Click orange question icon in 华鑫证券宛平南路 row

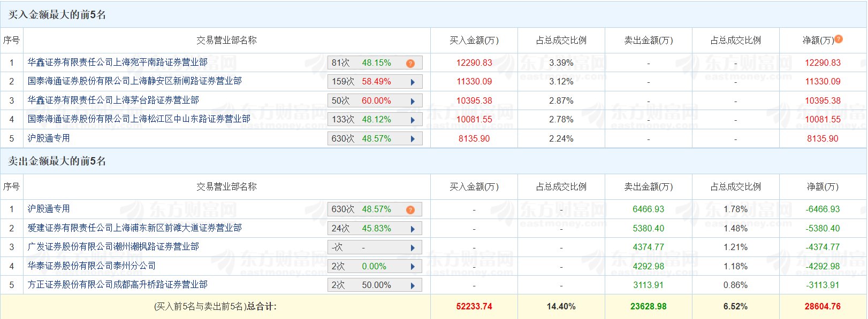(410, 64)
